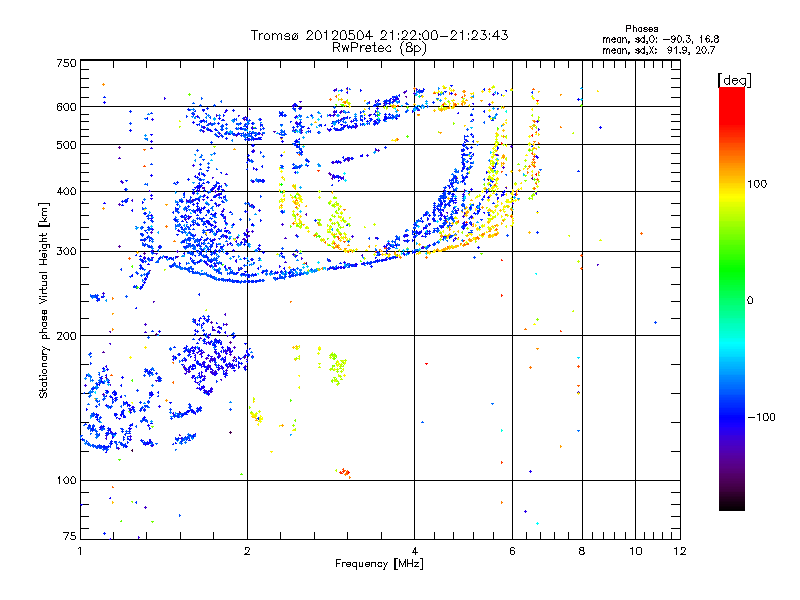Click the y-axis tick label '100'
Screen dimensions: 800x600
(x=67, y=481)
